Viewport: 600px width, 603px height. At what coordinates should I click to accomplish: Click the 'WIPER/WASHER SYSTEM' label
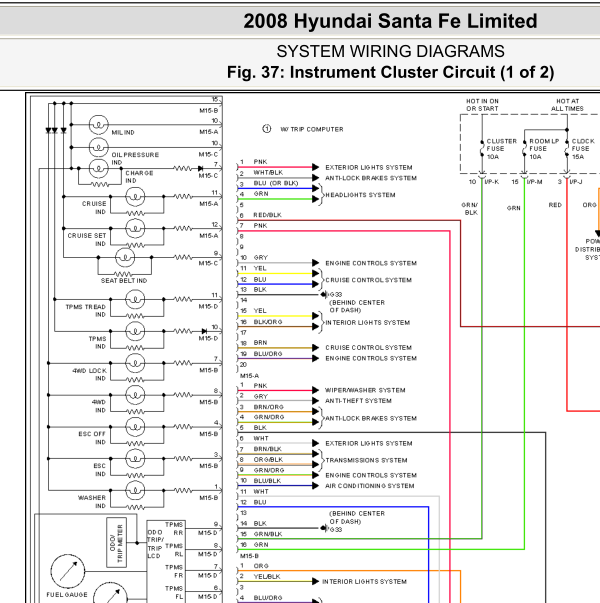point(365,390)
